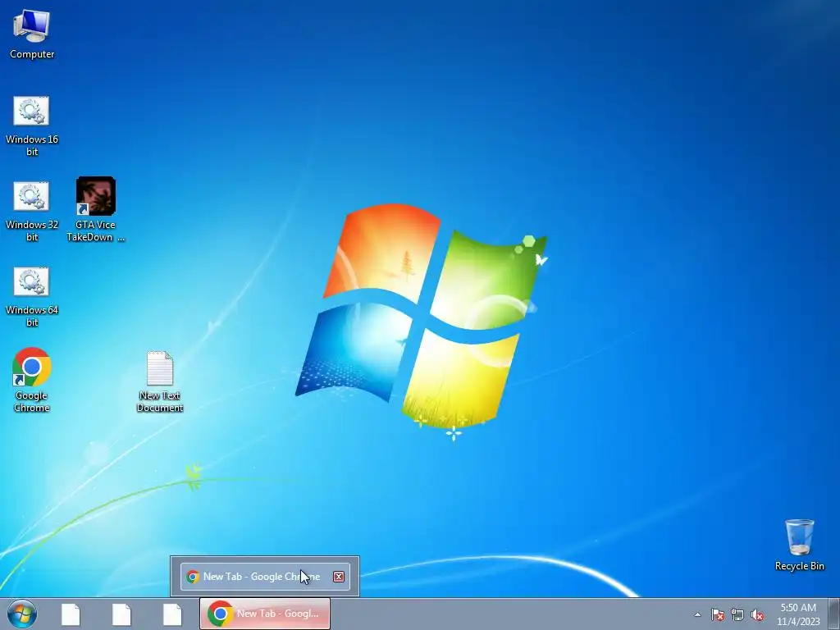Open the Action Center flag icon
This screenshot has width=840, height=630.
(x=717, y=614)
